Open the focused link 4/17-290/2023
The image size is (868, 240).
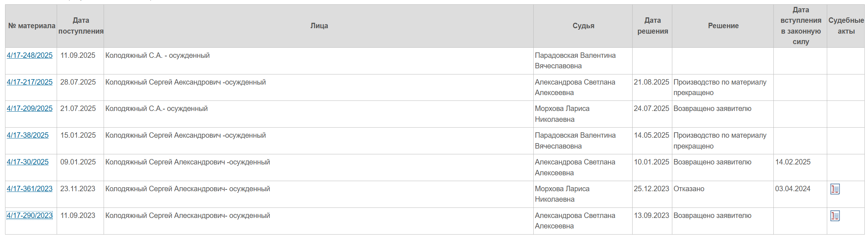pyautogui.click(x=30, y=215)
